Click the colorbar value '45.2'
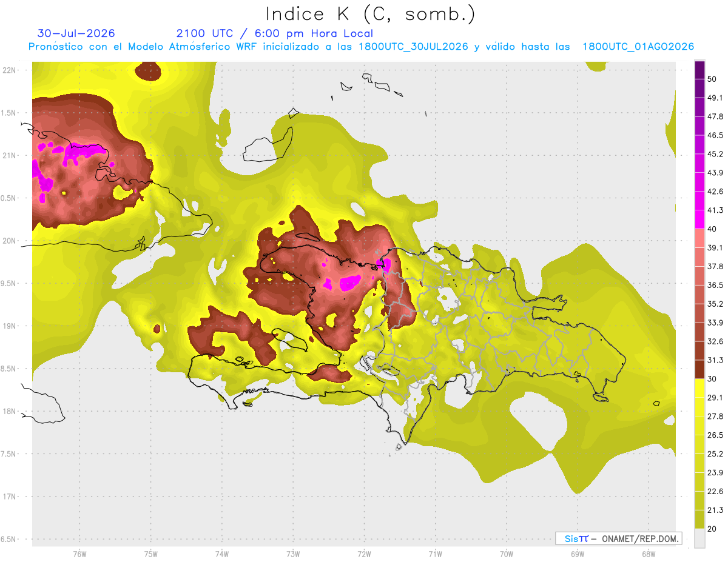The image size is (728, 562). click(715, 154)
